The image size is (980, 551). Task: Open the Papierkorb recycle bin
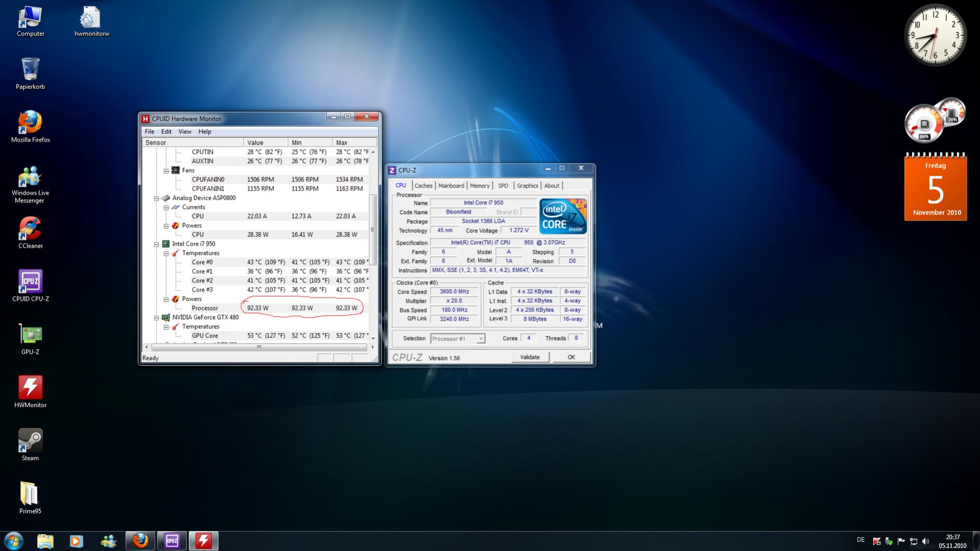click(30, 74)
